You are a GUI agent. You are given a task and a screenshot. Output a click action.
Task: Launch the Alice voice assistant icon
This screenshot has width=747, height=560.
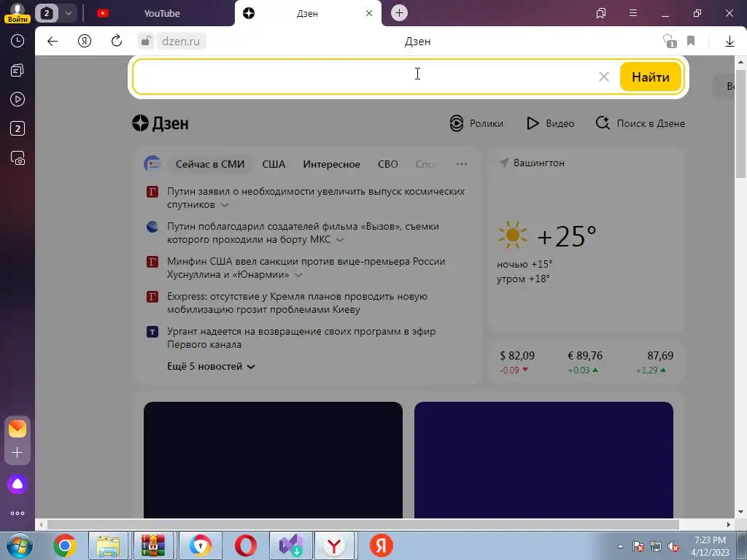click(x=18, y=484)
